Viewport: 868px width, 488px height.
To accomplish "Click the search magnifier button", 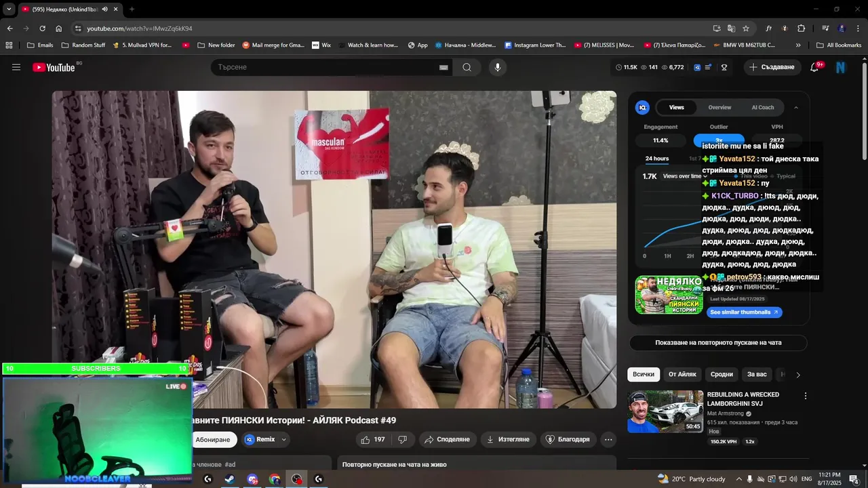I will [467, 67].
